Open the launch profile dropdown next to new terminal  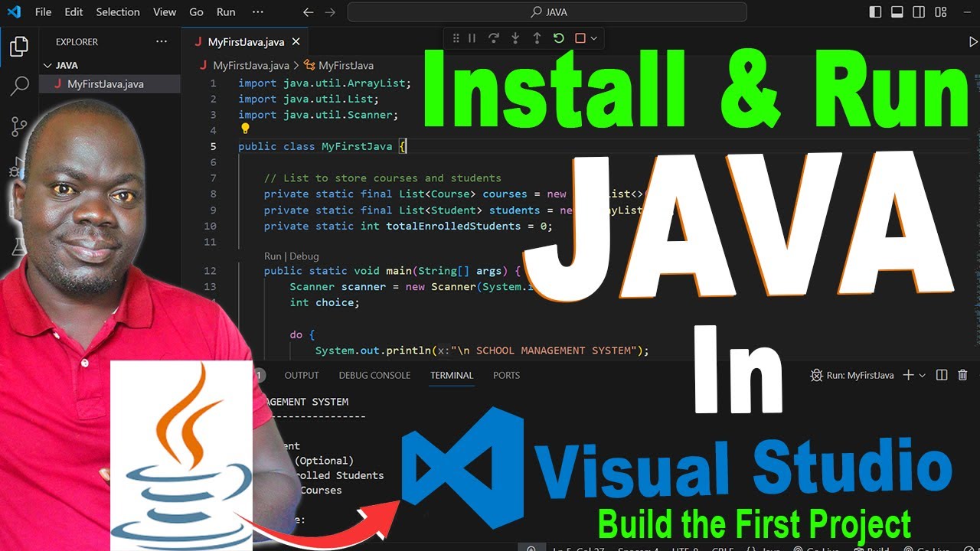(x=922, y=375)
